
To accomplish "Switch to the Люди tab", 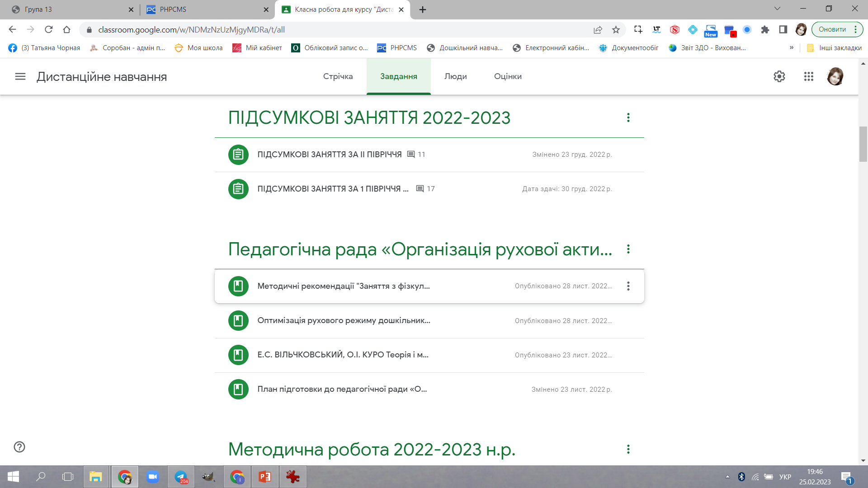I will pyautogui.click(x=455, y=76).
